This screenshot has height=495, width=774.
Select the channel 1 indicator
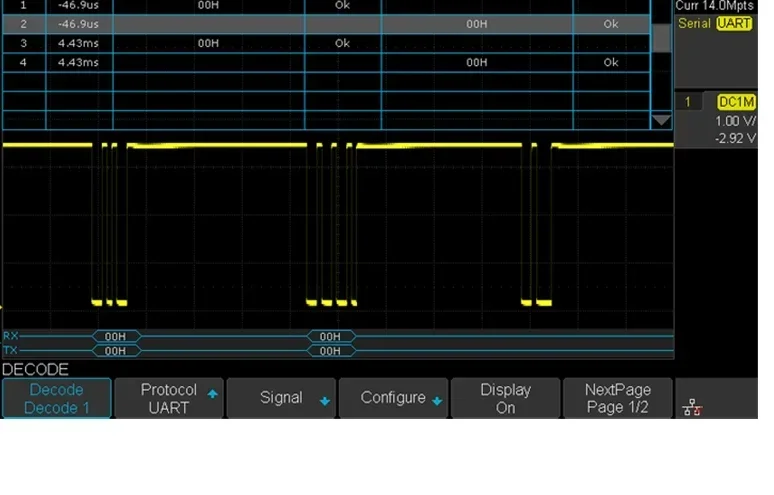688,102
